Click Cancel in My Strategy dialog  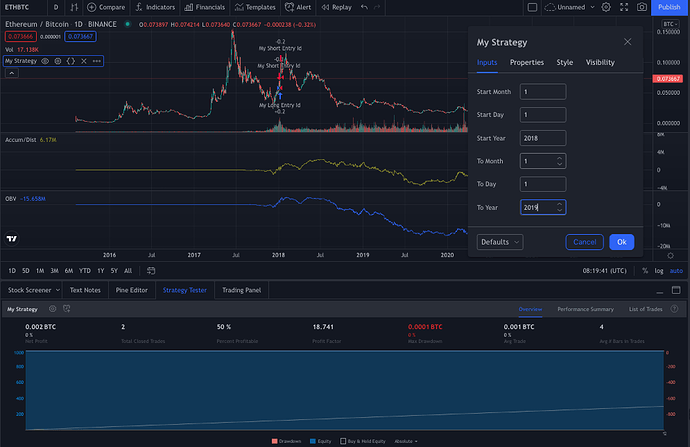(584, 242)
